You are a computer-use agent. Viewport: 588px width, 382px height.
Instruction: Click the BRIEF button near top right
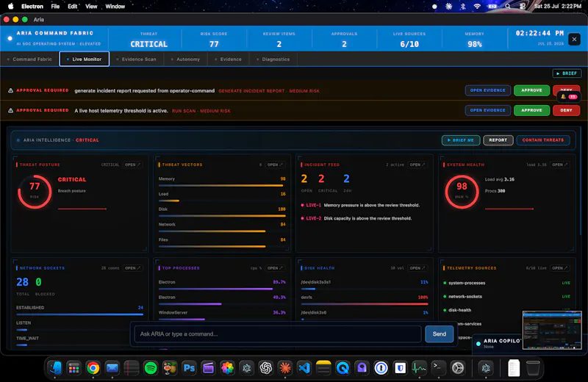tap(567, 73)
